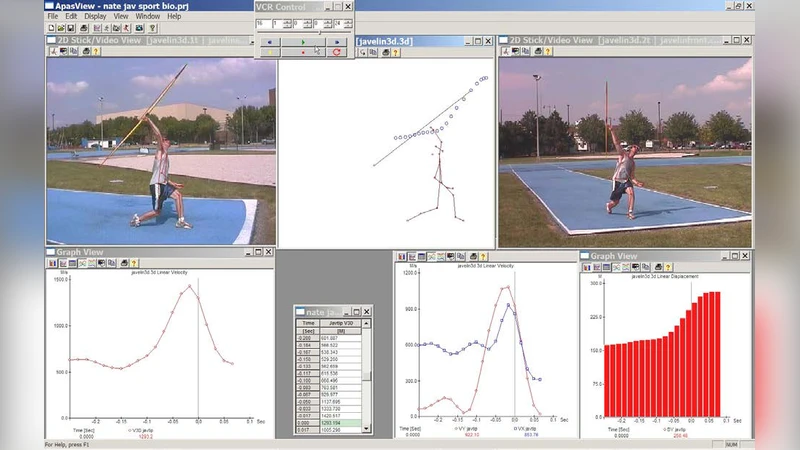Image resolution: width=800 pixels, height=450 pixels.
Task: Click the stick figure icon in left video view
Action: pos(52,51)
